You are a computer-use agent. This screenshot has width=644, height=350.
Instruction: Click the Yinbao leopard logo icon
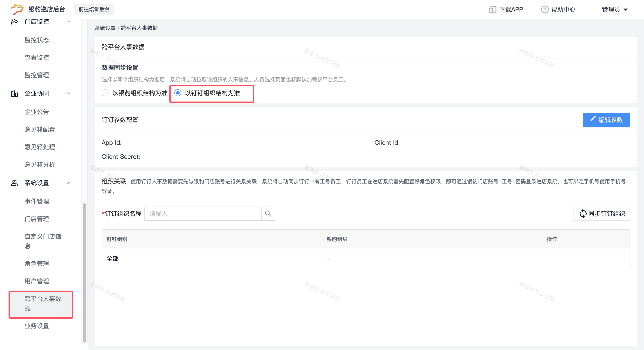click(17, 9)
